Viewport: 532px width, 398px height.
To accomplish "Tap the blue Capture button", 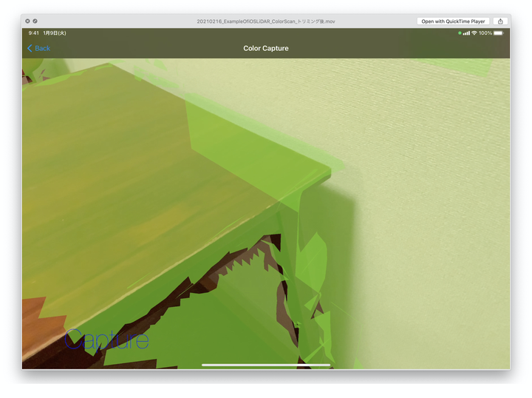I will [x=106, y=340].
